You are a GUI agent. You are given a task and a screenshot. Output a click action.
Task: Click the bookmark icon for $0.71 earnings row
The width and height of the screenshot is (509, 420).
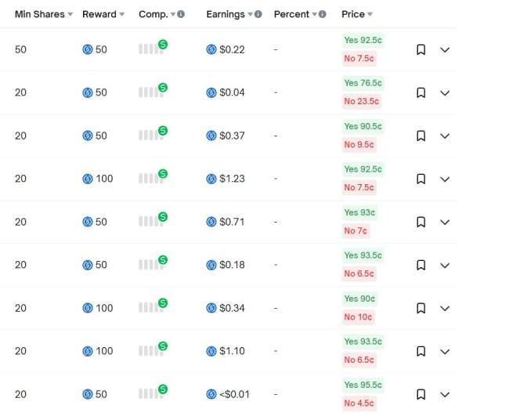pos(421,222)
